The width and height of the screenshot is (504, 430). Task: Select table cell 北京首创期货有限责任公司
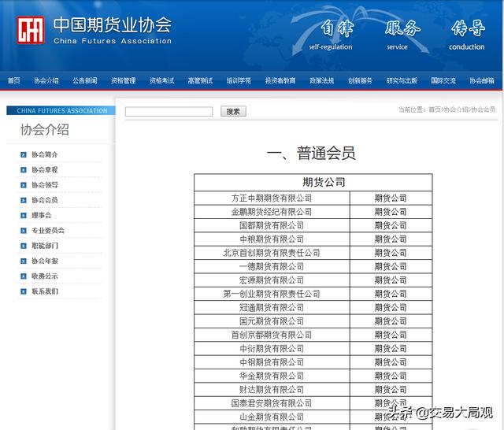pyautogui.click(x=272, y=253)
